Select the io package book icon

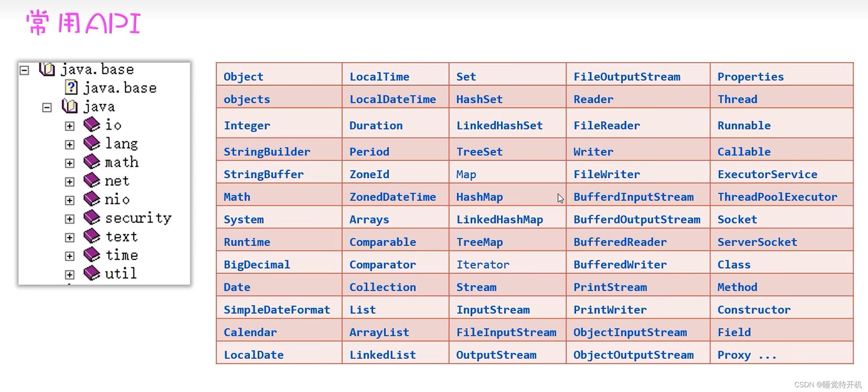tap(91, 124)
